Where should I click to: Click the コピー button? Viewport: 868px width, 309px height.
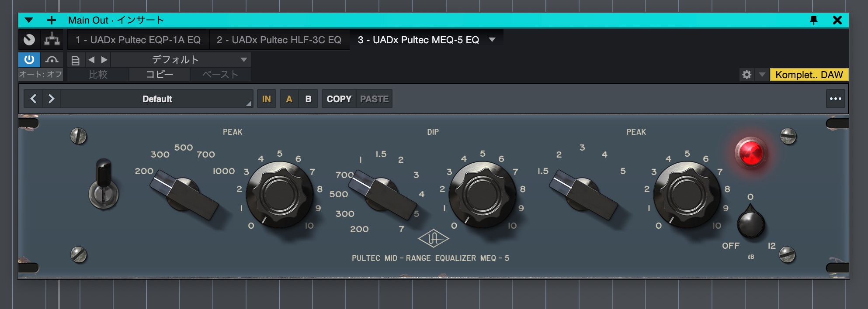[x=160, y=75]
